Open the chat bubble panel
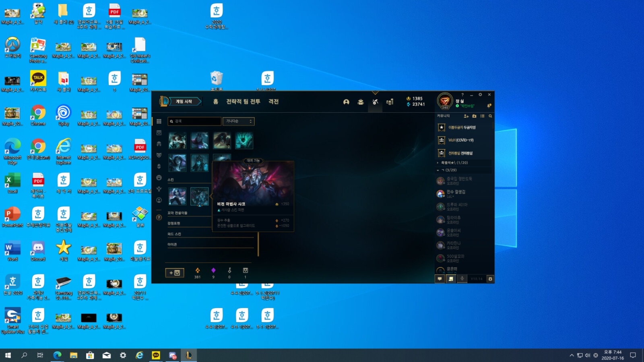 (440, 279)
